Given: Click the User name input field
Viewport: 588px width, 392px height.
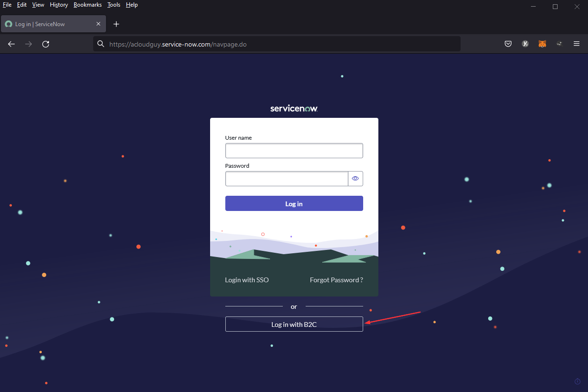Looking at the screenshot, I should pyautogui.click(x=294, y=150).
